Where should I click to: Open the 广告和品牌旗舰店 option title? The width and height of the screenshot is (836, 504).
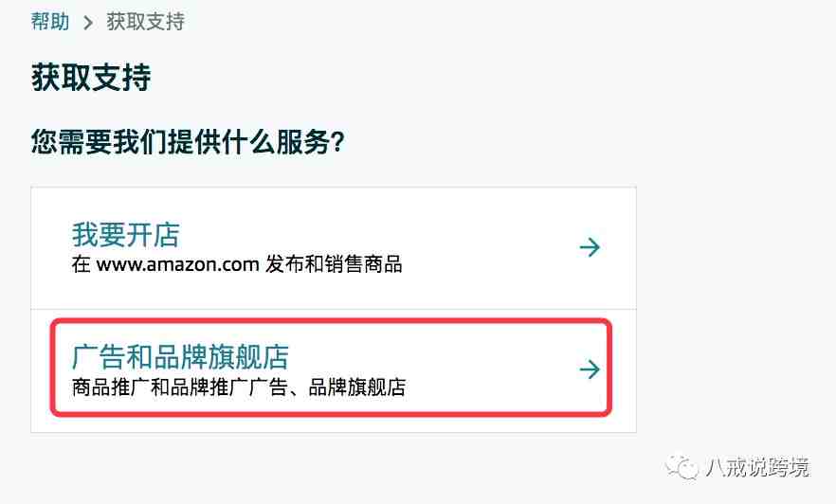(180, 357)
